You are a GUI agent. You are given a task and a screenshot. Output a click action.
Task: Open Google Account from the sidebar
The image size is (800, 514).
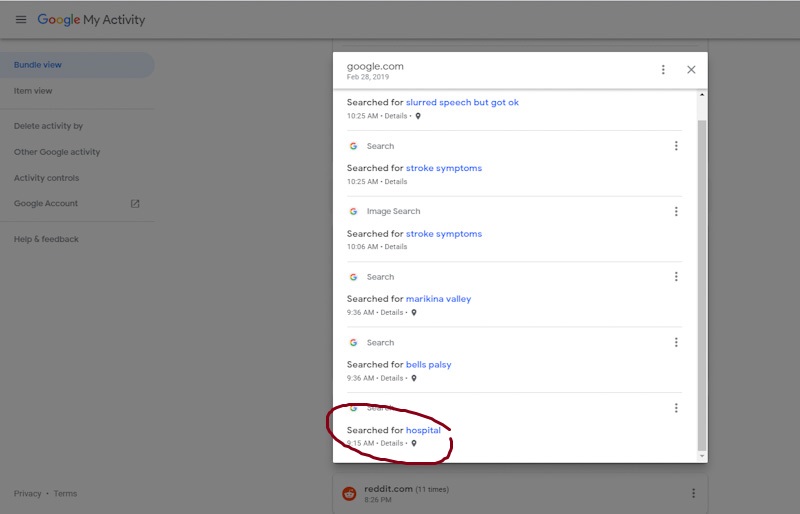pyautogui.click(x=46, y=204)
